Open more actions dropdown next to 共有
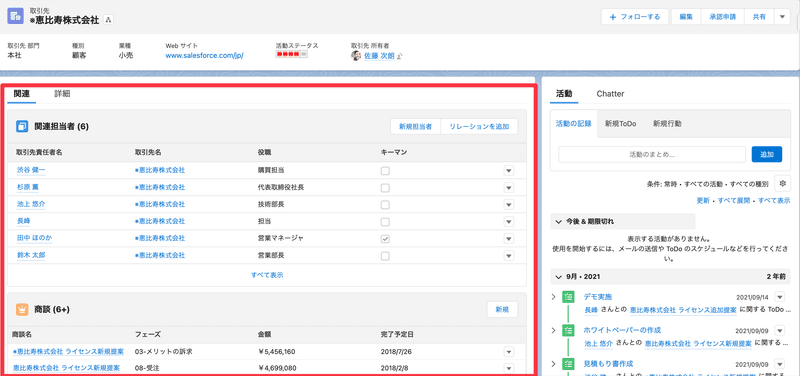Screen dimensions: 800x376 [x=782, y=17]
